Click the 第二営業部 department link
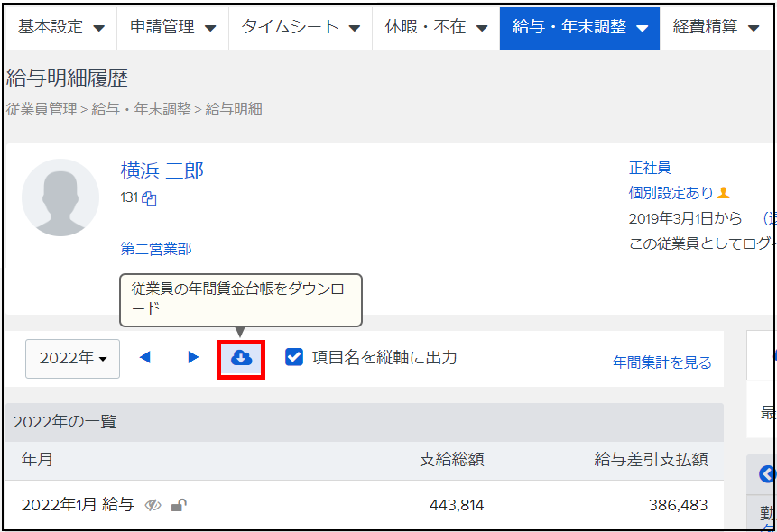 coord(156,249)
